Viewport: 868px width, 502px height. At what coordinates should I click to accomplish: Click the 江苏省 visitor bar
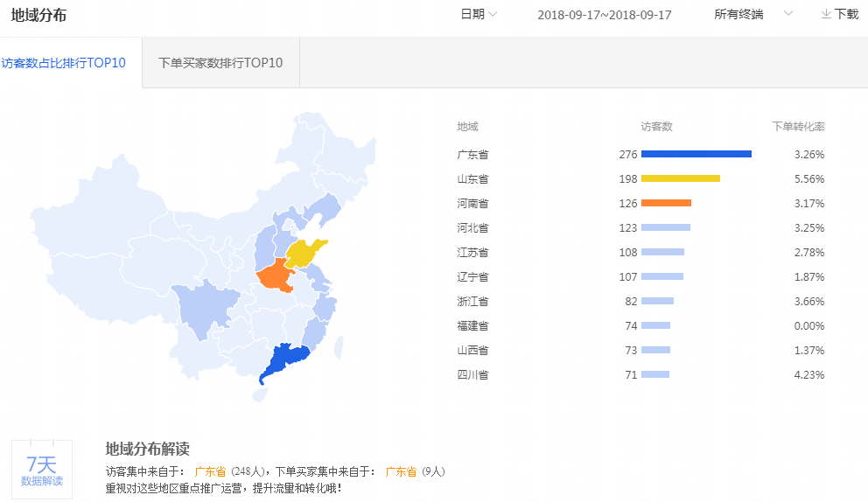(x=662, y=252)
